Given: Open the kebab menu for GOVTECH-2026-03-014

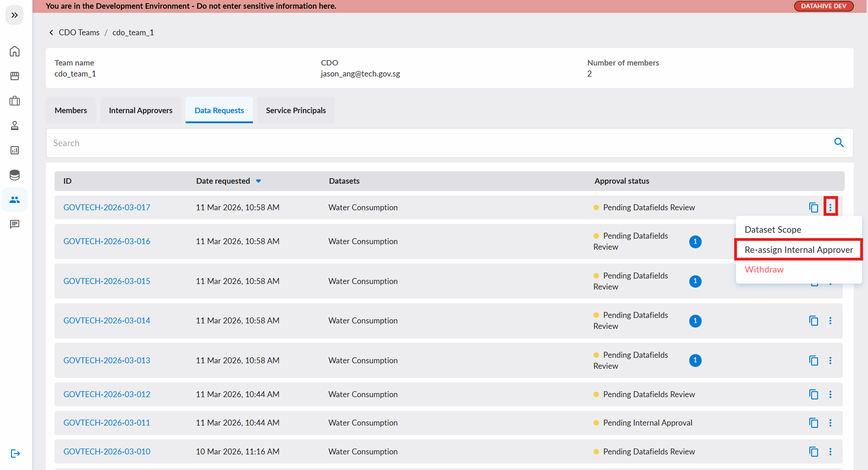Looking at the screenshot, I should click(830, 321).
